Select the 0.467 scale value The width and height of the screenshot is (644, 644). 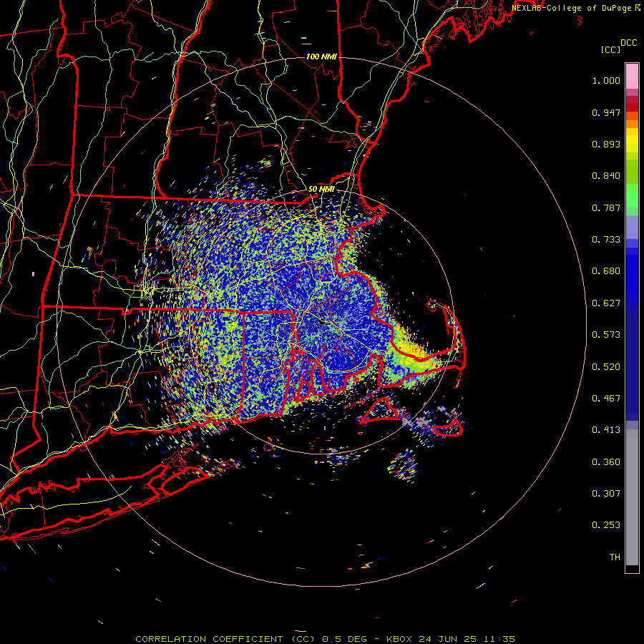[606, 399]
